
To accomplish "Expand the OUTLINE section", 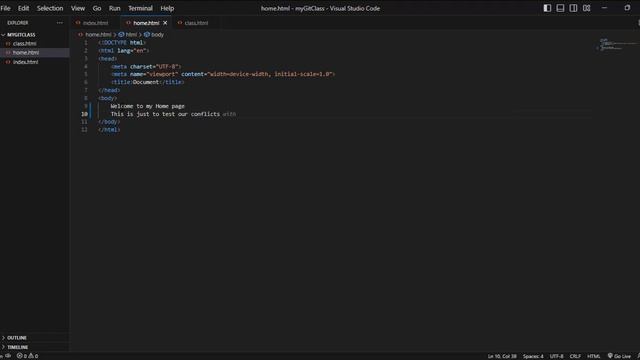I will [15, 338].
